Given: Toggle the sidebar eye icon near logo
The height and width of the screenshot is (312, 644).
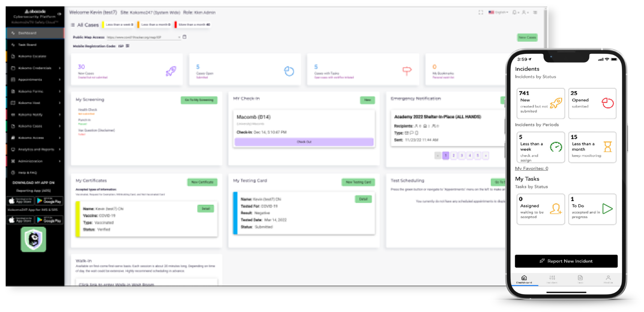Looking at the screenshot, I should pos(59,14).
